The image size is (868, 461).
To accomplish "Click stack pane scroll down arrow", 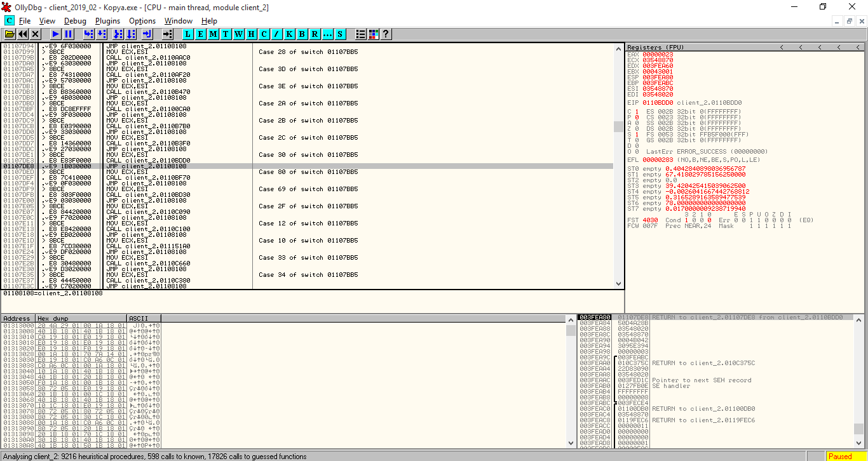I will (859, 443).
